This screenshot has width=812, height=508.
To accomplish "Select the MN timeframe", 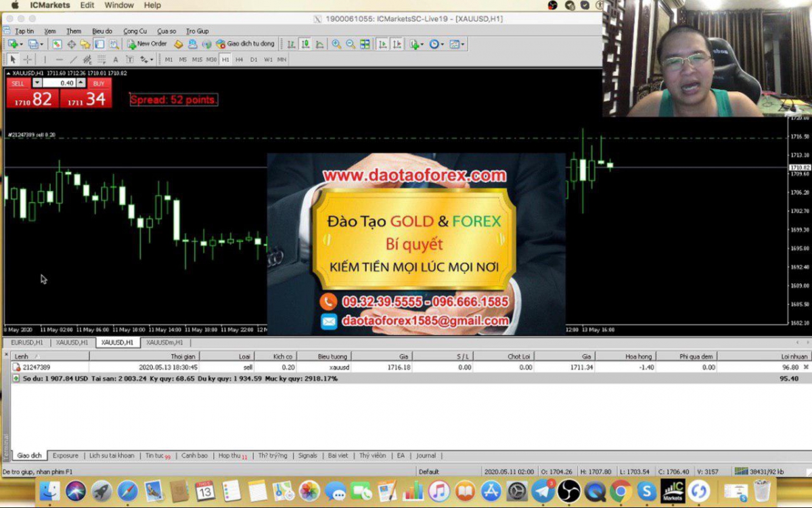I will pyautogui.click(x=281, y=60).
